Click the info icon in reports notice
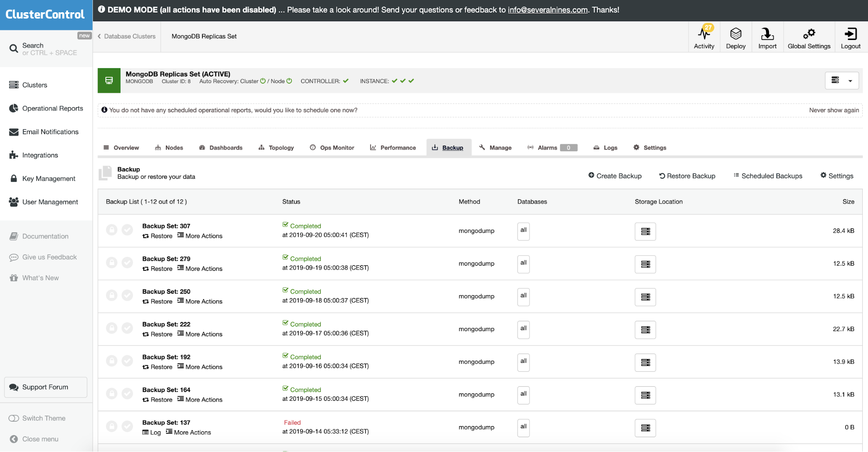The width and height of the screenshot is (868, 452). point(104,110)
